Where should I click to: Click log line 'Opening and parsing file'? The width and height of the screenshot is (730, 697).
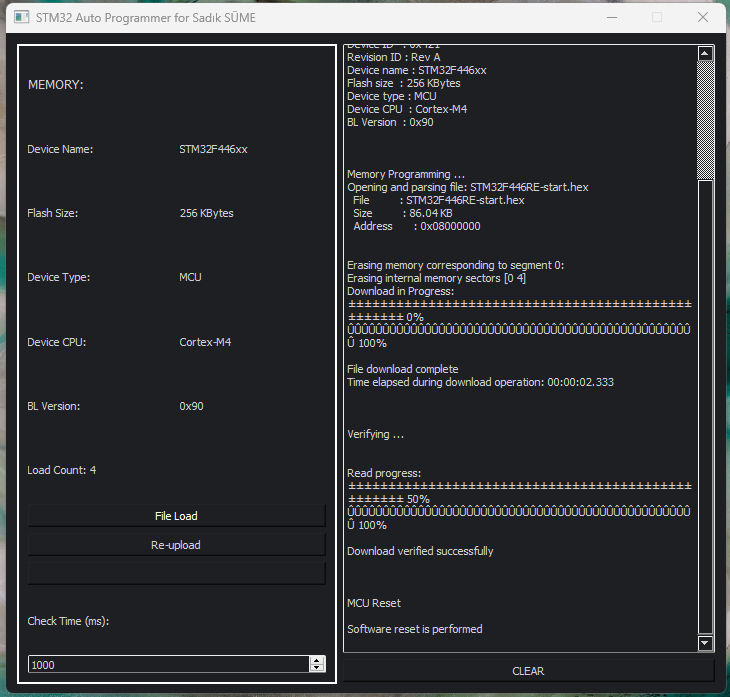click(x=467, y=187)
